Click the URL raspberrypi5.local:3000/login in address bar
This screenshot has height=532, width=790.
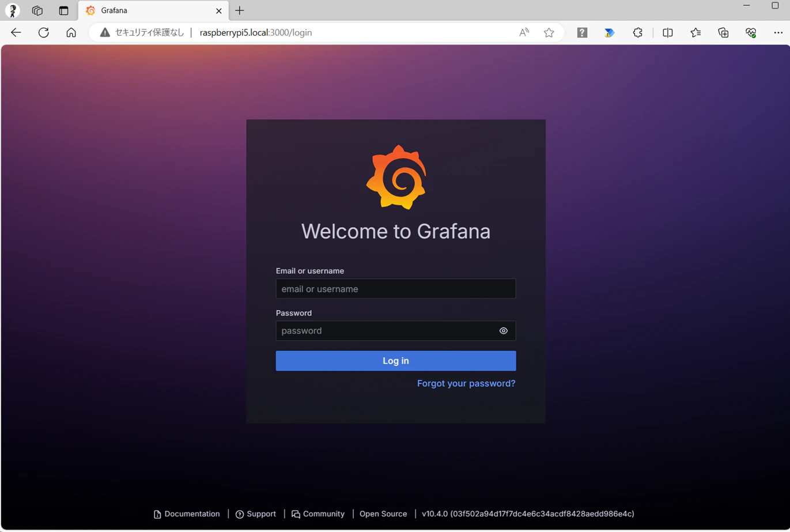coord(256,33)
